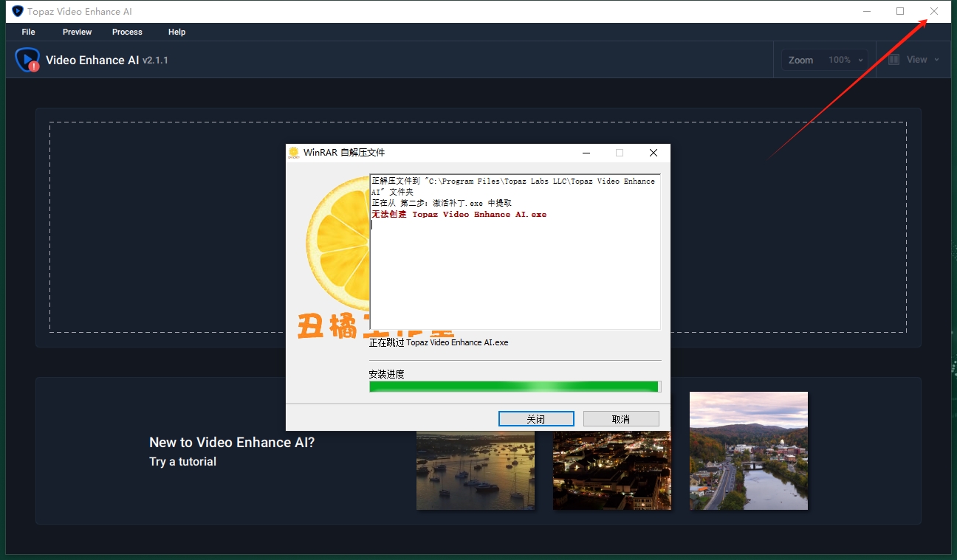Open the File menu
The image size is (957, 560).
29,32
